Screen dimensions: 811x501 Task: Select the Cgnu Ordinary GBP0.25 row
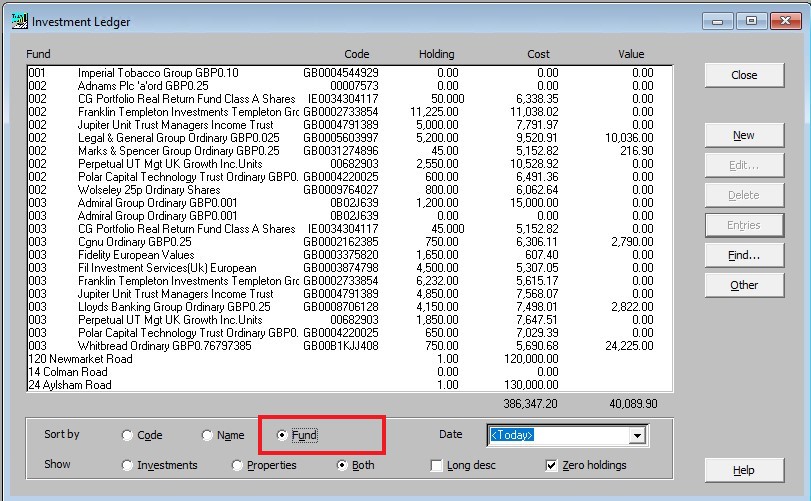[350, 242]
